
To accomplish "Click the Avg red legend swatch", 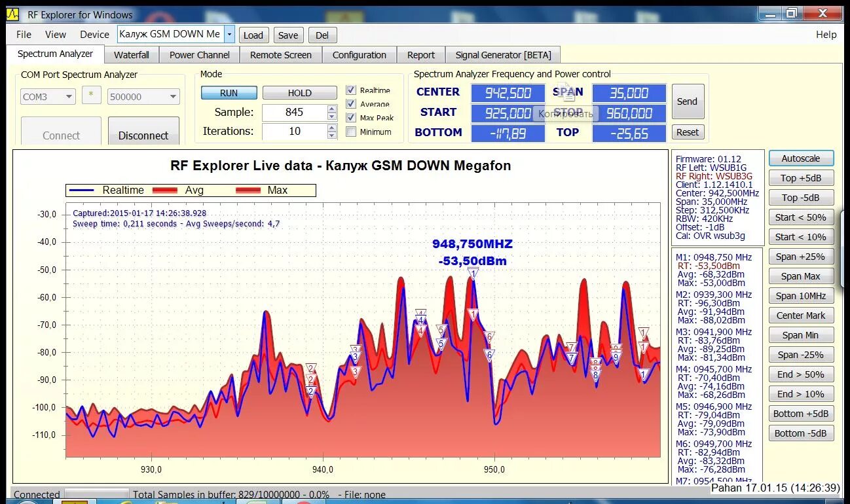I will tap(165, 190).
